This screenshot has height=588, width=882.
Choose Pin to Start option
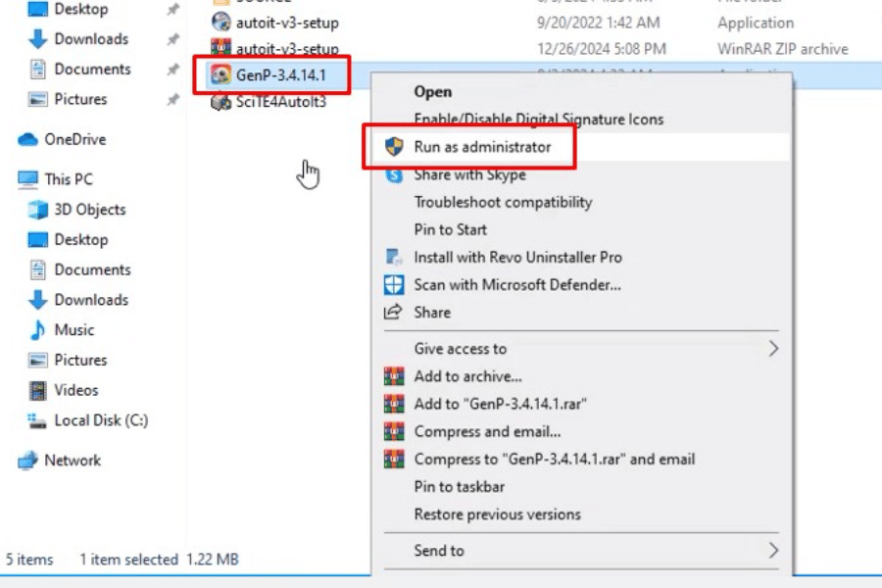[x=450, y=230]
